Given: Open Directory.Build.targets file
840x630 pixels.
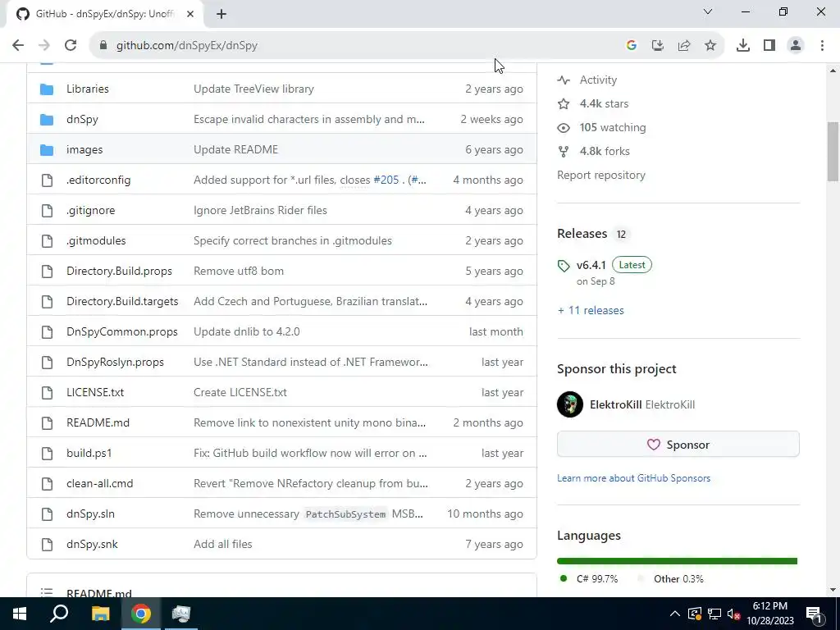Looking at the screenshot, I should (x=122, y=301).
